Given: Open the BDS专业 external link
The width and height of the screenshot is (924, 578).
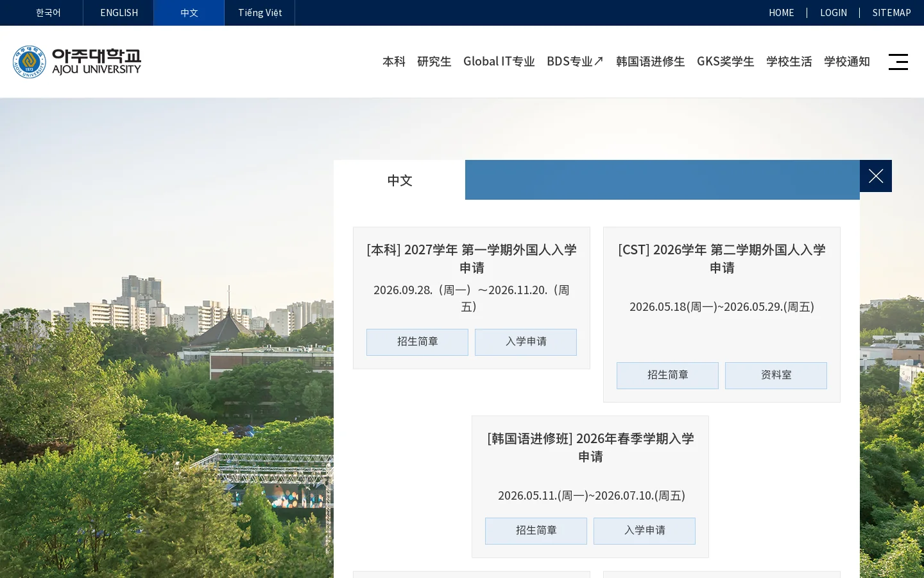Looking at the screenshot, I should click(576, 62).
